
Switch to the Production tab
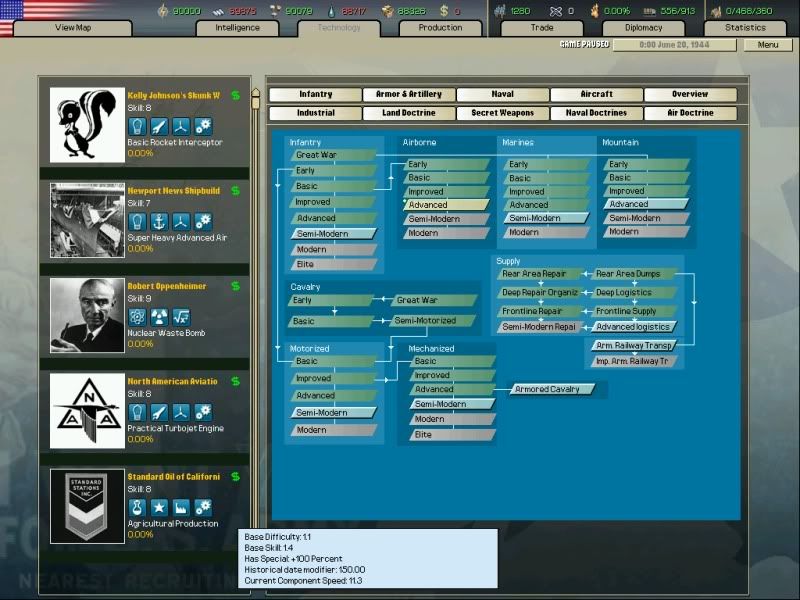pos(440,28)
